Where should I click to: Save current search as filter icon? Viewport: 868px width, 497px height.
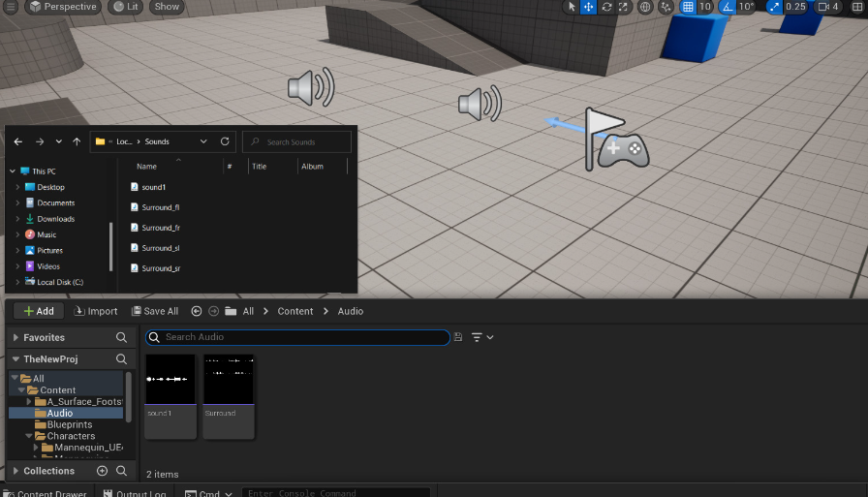tap(458, 337)
